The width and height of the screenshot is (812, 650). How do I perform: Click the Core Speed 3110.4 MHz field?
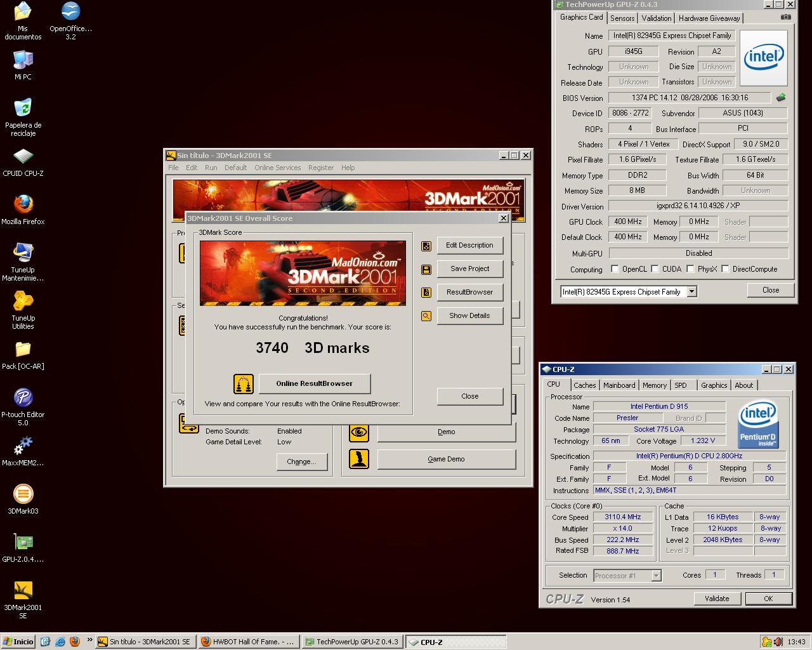tap(622, 517)
